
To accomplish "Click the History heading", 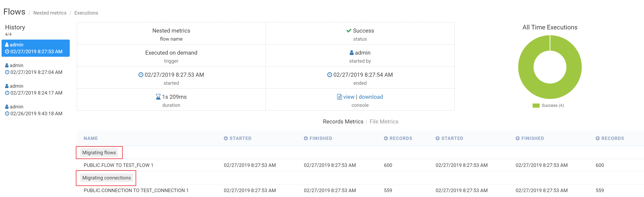I will [x=15, y=27].
